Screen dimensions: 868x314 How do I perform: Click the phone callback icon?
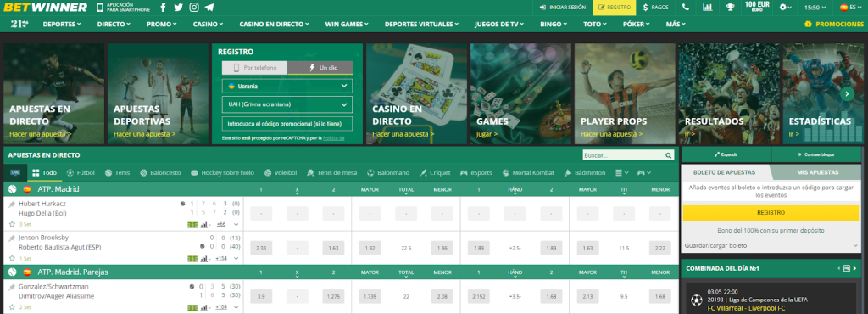[686, 8]
